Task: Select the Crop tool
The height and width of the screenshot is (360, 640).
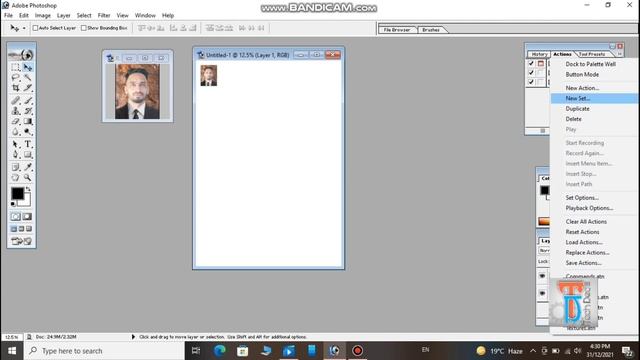Action: [16, 88]
